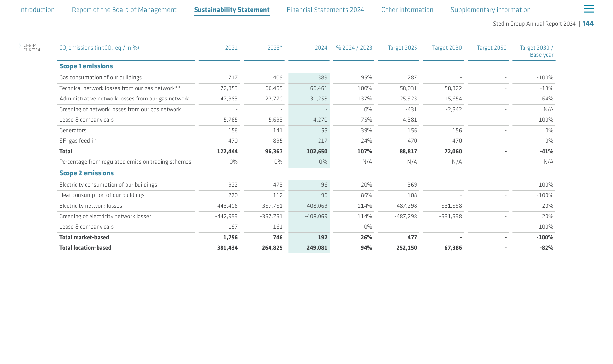
Task: Click the value 4,270 for Scope 1 cars
Action: coord(320,120)
